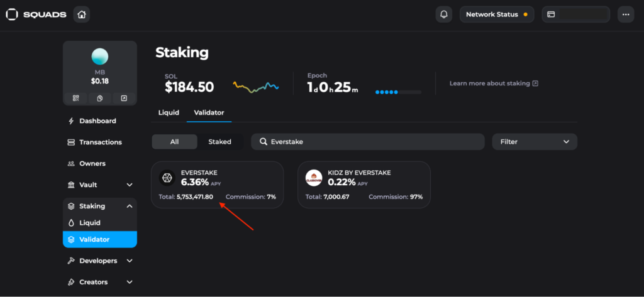This screenshot has width=644, height=297.
Task: Click the MB account avatar
Action: [x=100, y=57]
